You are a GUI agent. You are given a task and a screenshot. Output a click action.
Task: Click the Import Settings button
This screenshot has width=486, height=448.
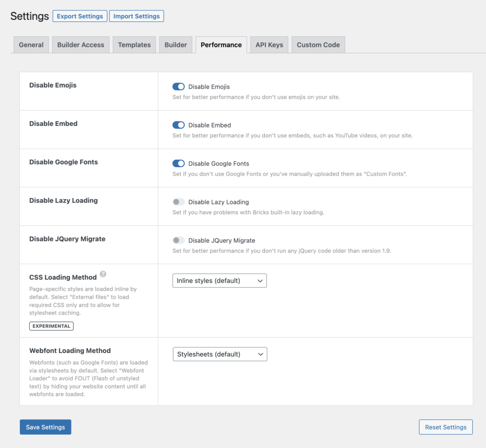point(137,16)
